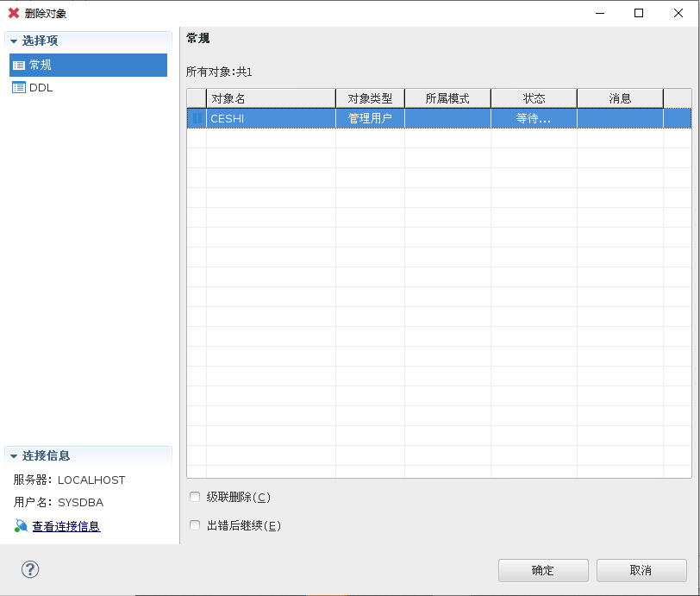The width and height of the screenshot is (700, 596).
Task: Click the CESHI row status icon
Action: (197, 118)
